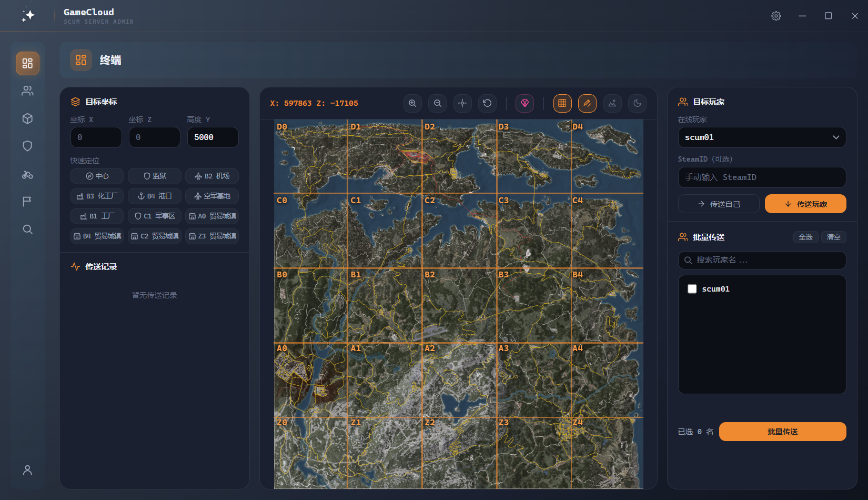Open the flag sidebar section
868x500 pixels.
27,202
